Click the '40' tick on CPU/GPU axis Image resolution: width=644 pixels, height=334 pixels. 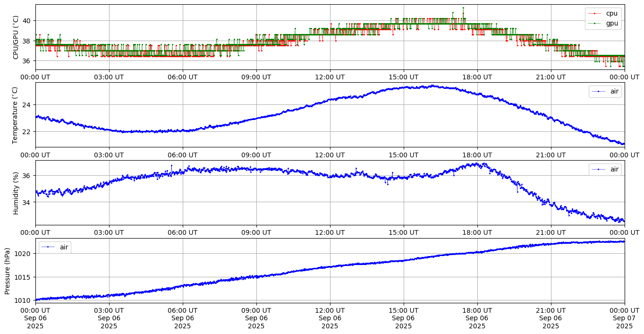(28, 21)
